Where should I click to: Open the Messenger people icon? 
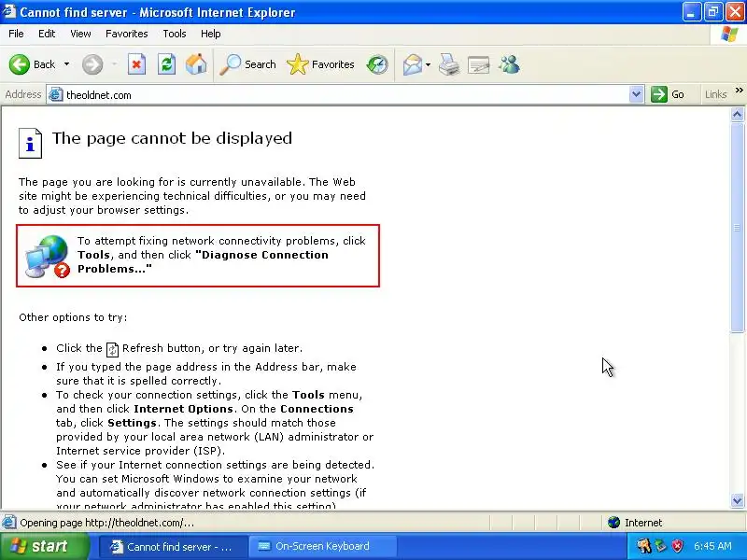click(509, 64)
